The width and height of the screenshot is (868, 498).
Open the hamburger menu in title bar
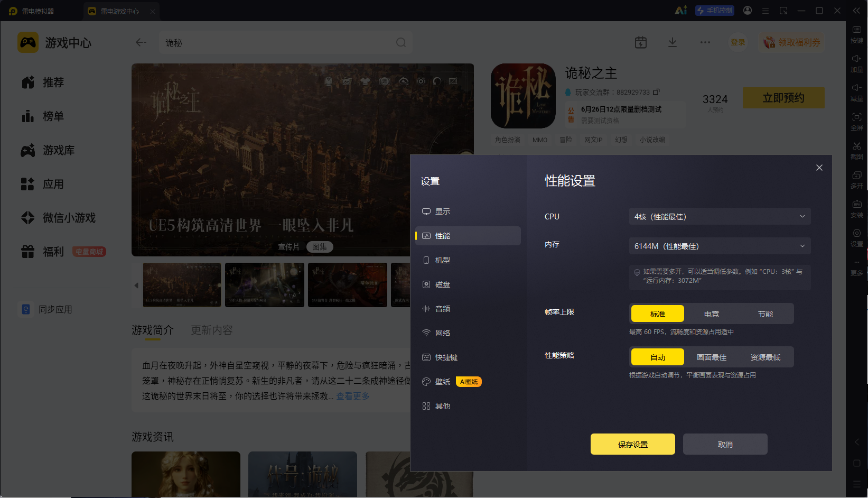(x=766, y=11)
